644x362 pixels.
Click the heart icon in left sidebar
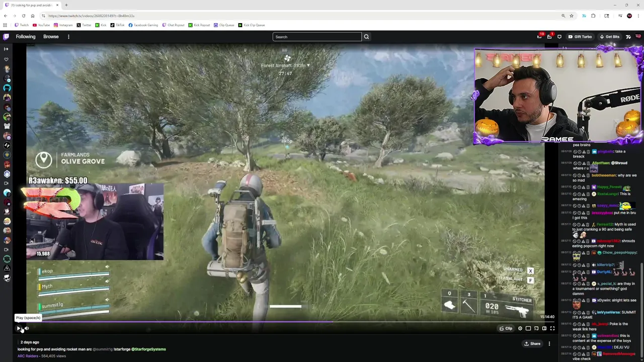coord(7,59)
